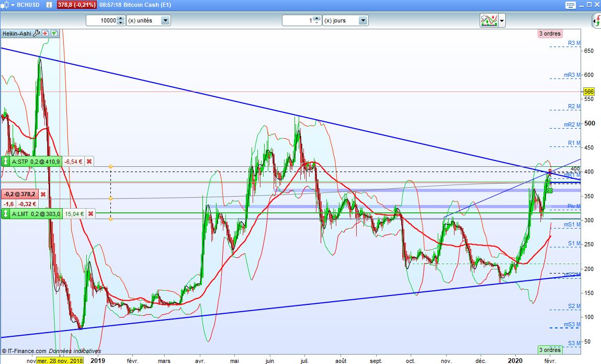Click red down-arrow icon beside Heikin-Ashi
Viewport: 601px width, 364px height.
click(45, 33)
